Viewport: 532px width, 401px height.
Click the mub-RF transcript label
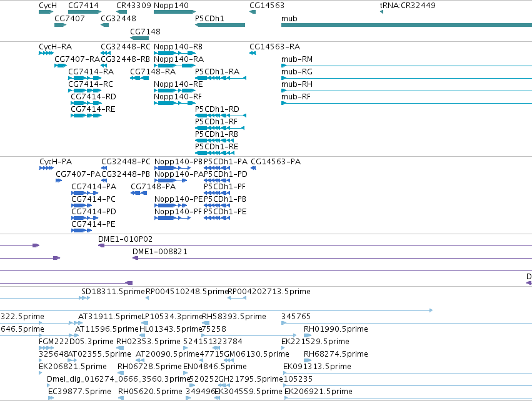coord(296,97)
